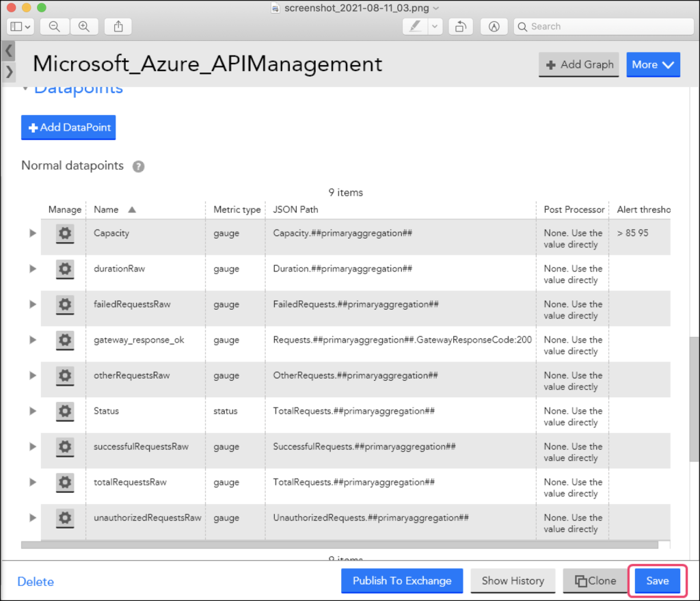Rotate the image using the toolbar icon
This screenshot has height=601, width=700.
click(461, 27)
